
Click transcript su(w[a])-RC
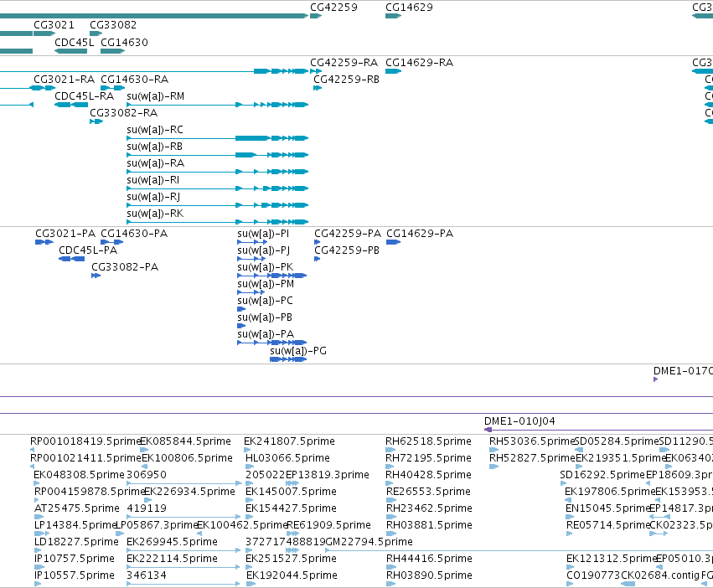pos(155,130)
